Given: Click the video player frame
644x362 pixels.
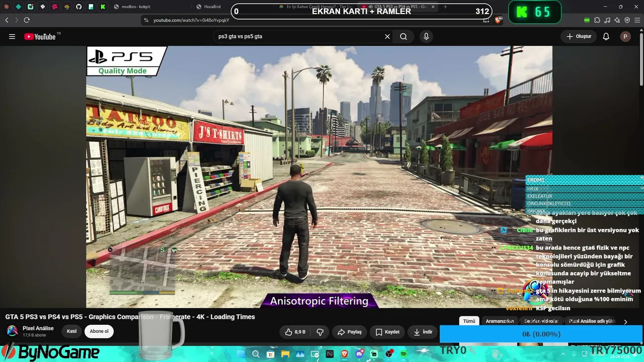Looking at the screenshot, I should point(319,177).
